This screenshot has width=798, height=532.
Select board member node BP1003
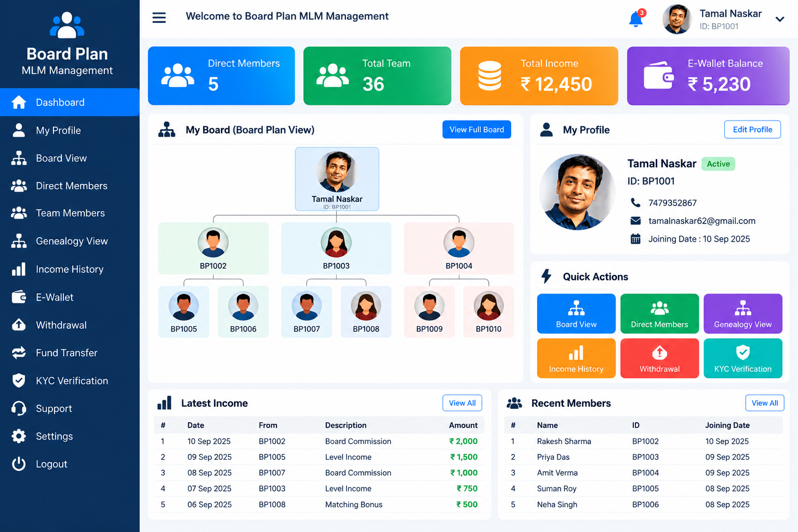pyautogui.click(x=336, y=248)
